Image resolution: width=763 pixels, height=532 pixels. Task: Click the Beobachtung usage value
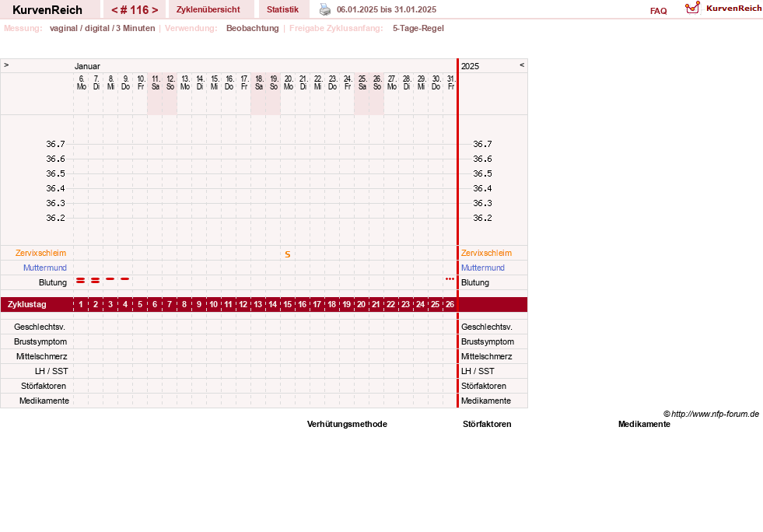click(253, 28)
